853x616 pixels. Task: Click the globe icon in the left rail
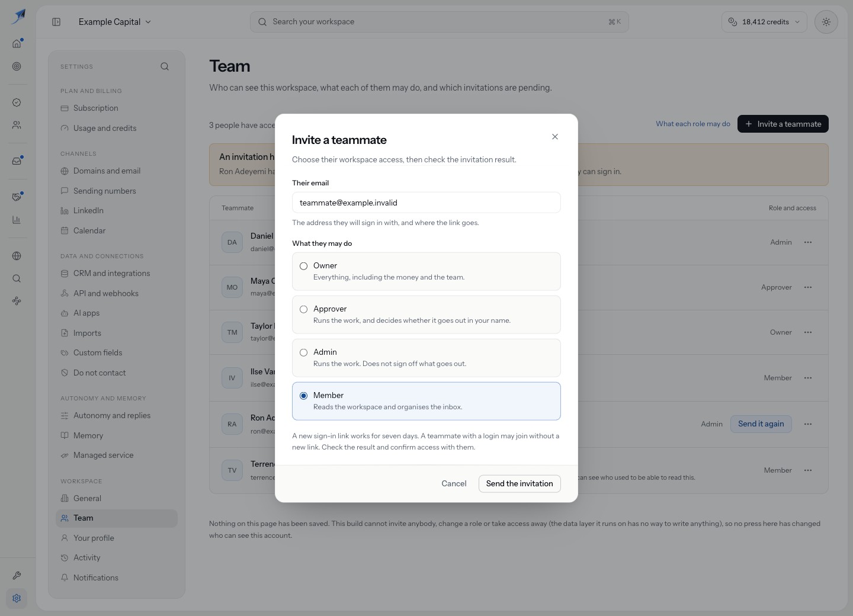17,256
